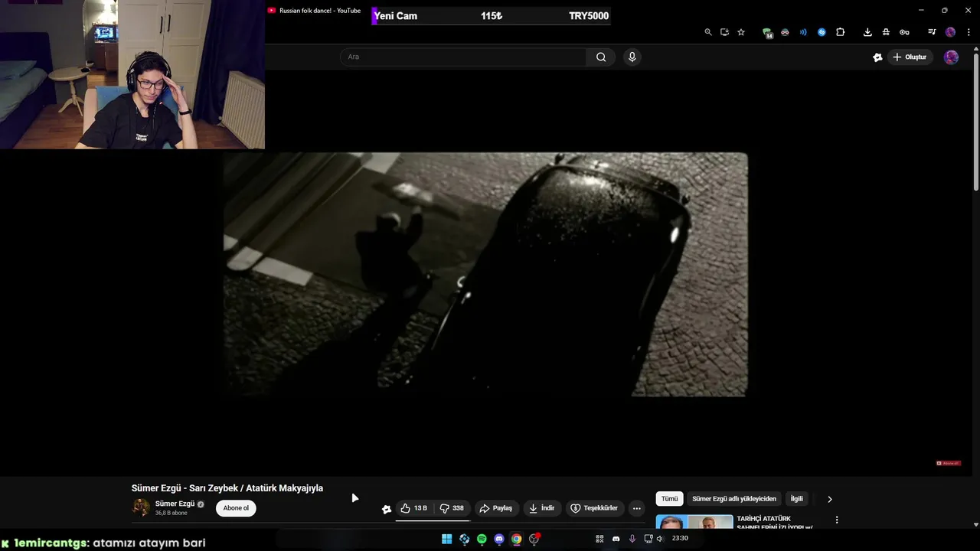This screenshot has height=551, width=980.
Task: Open the Shazam extension icon
Action: (x=822, y=32)
